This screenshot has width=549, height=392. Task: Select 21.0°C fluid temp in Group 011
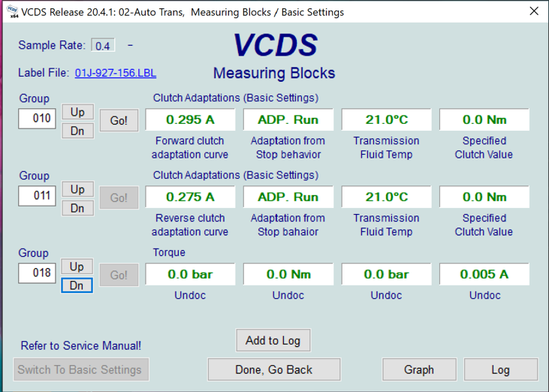(x=387, y=197)
